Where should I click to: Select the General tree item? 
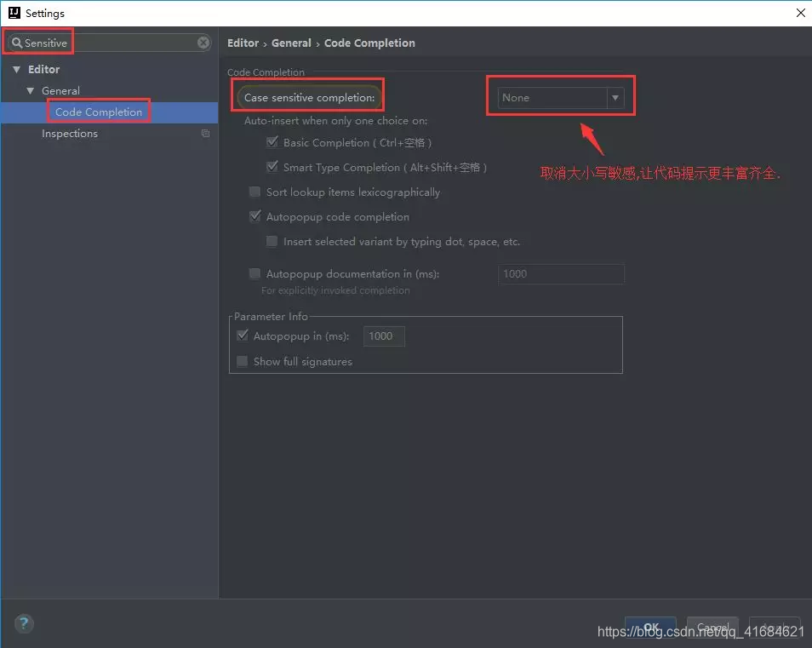[60, 90]
